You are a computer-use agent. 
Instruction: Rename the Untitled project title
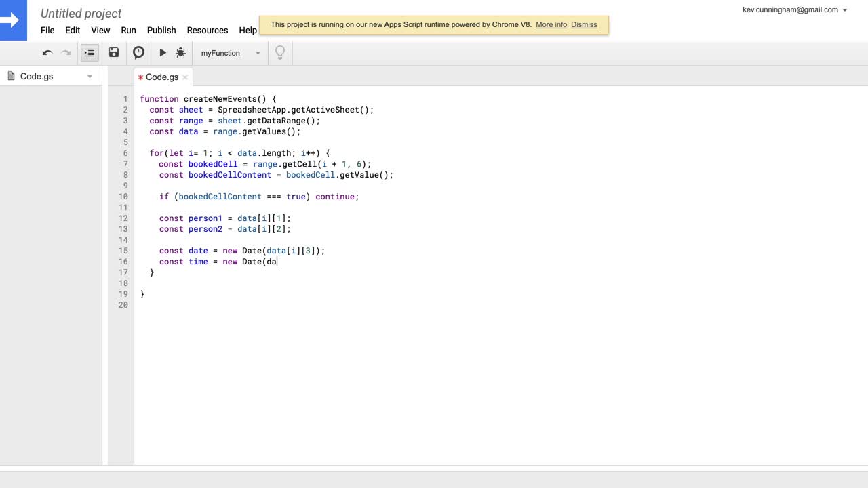click(x=81, y=13)
